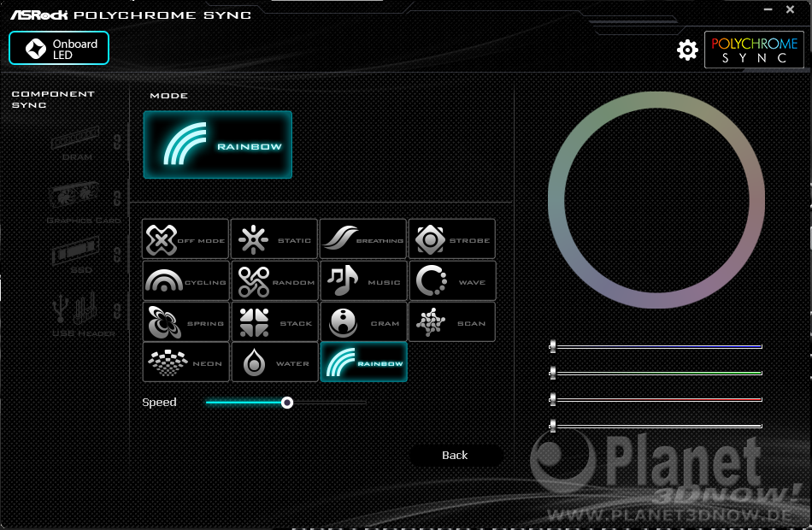The height and width of the screenshot is (530, 812).
Task: Toggle the DRAM sync chain link
Action: [x=118, y=141]
